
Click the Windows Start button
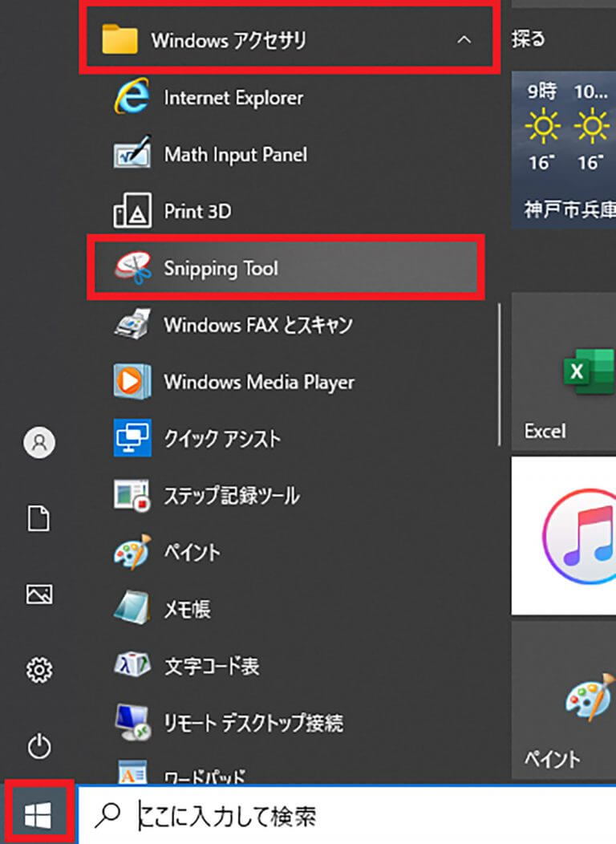[38, 814]
